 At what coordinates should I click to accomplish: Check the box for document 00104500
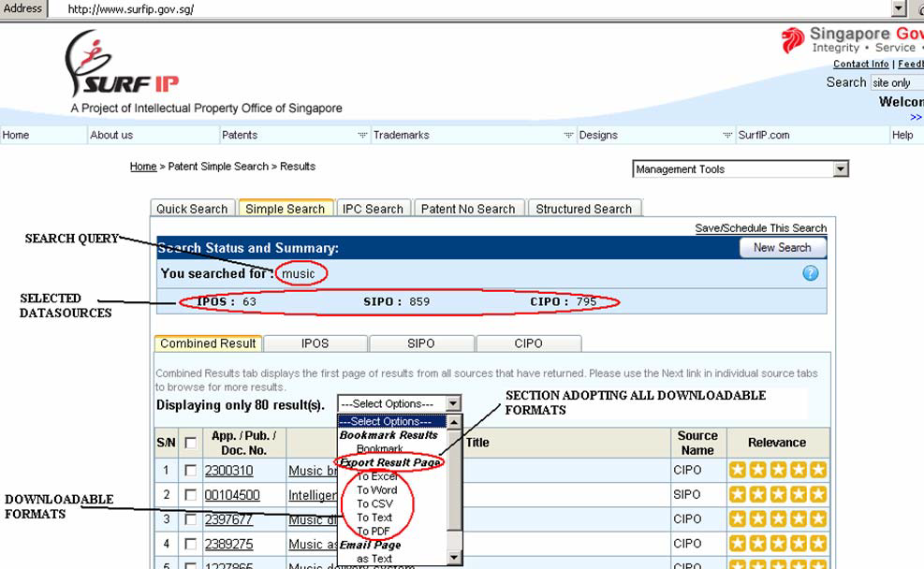point(190,495)
